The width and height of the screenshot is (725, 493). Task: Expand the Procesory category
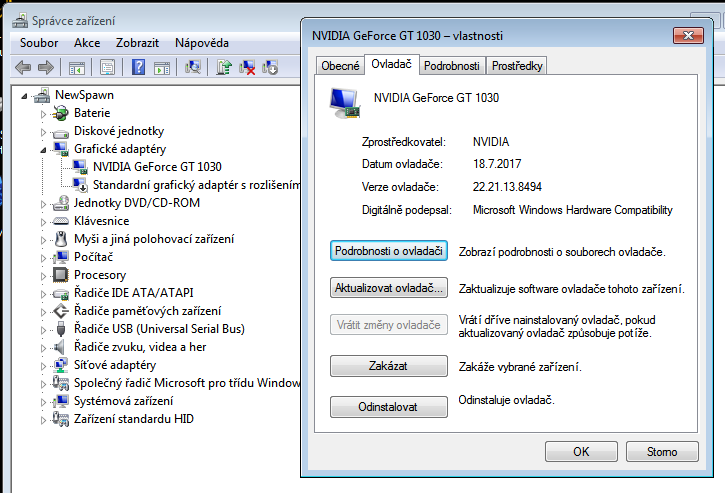coord(43,276)
